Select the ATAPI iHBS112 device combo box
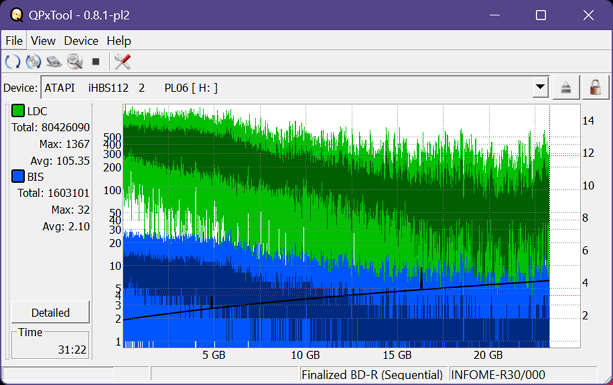Image resolution: width=613 pixels, height=385 pixels. tap(295, 88)
